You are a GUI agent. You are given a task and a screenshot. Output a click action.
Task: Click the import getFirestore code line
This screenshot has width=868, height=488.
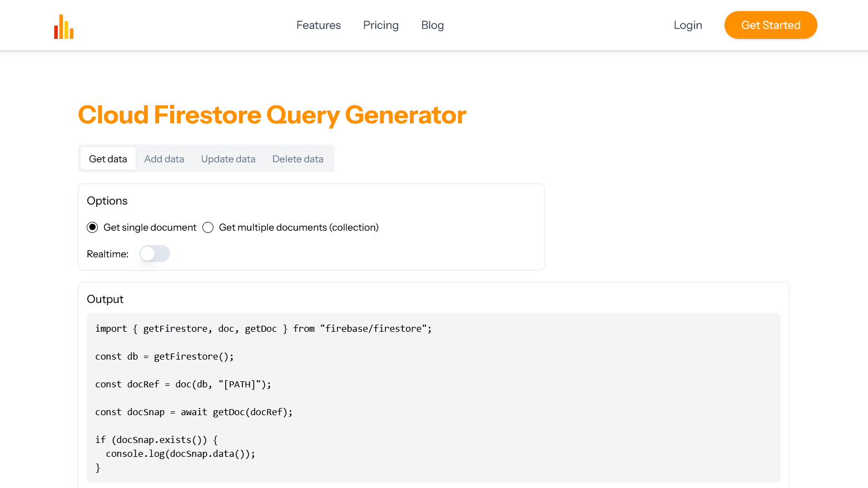264,328
